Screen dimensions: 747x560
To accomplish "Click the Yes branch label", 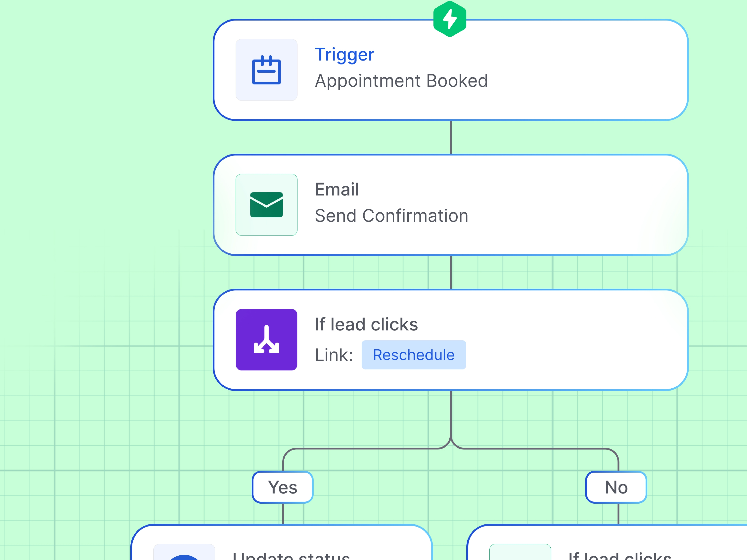I will point(283,487).
